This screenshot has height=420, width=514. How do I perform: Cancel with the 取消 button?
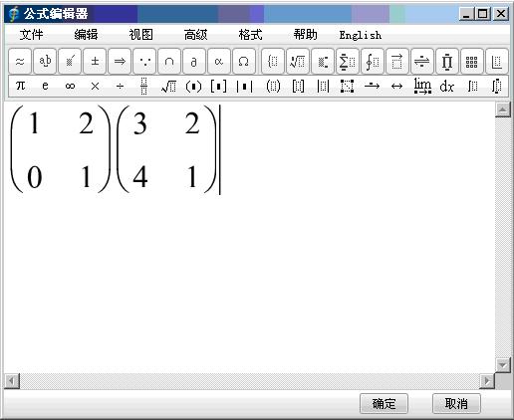(456, 404)
